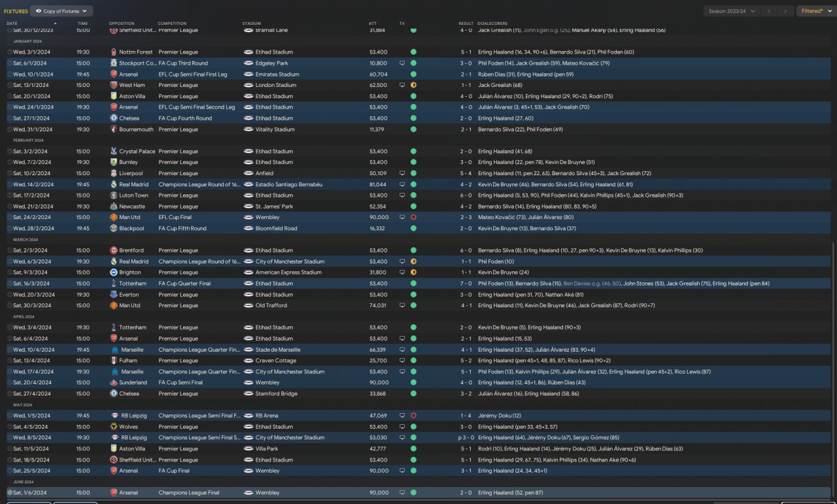The height and width of the screenshot is (504, 837).
Task: Toggle the checkmark for the Nottm Forest fixture
Action: tap(10, 52)
